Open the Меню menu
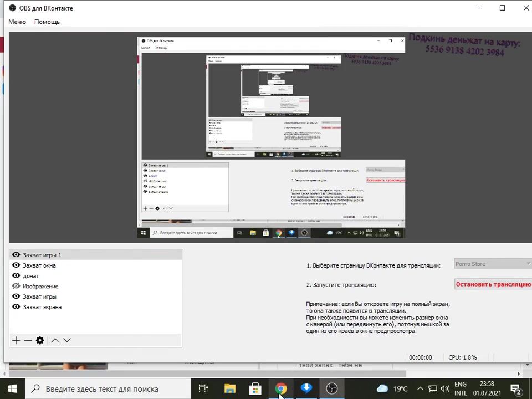This screenshot has height=399, width=532. (x=17, y=22)
